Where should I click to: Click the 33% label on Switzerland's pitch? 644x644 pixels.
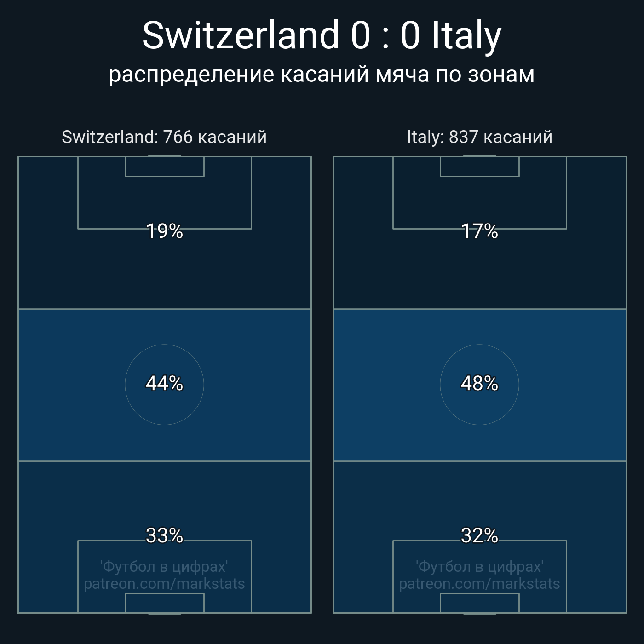164,535
